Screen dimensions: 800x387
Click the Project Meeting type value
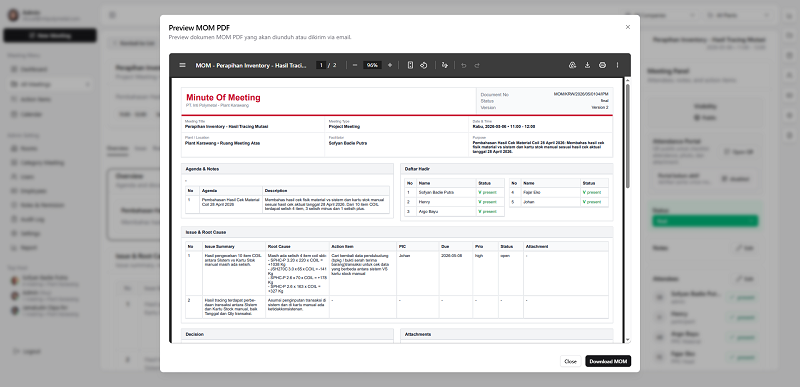[x=344, y=126]
